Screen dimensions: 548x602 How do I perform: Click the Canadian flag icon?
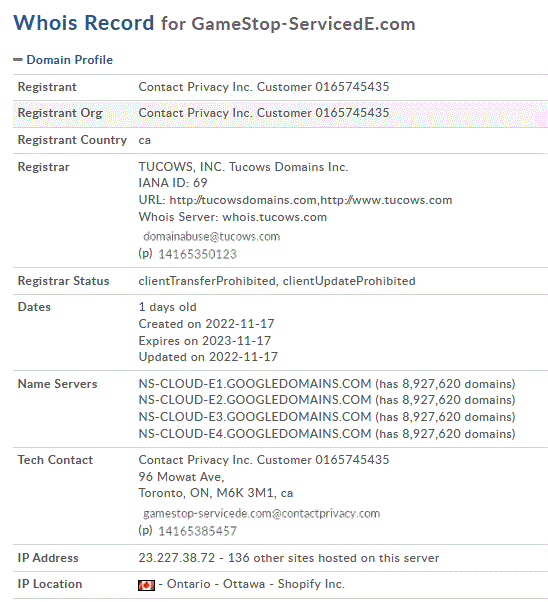click(146, 585)
